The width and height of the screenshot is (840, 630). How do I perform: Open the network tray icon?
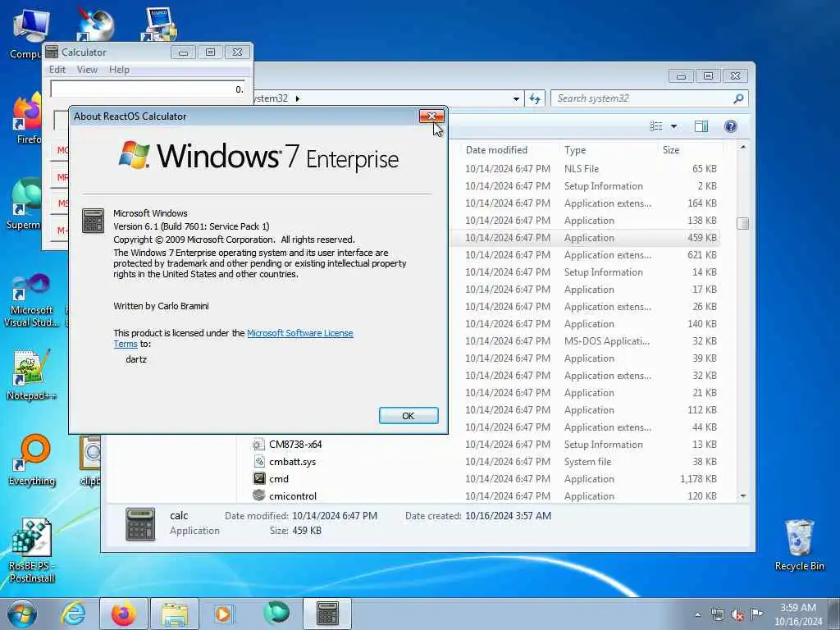coord(717,614)
